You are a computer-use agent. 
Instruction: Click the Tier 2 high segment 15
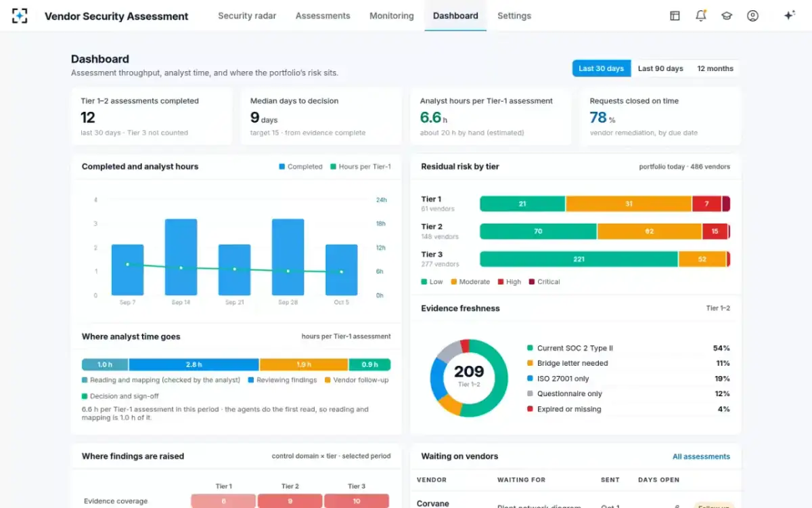(715, 232)
